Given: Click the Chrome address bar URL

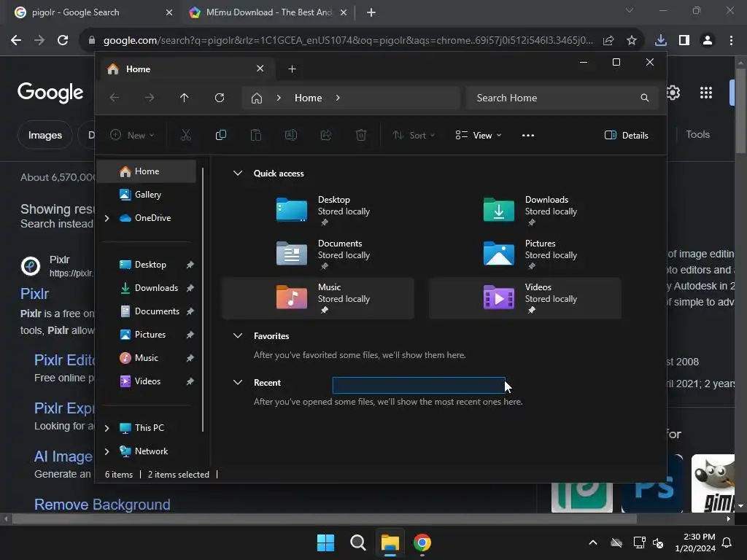Looking at the screenshot, I should click(x=348, y=41).
